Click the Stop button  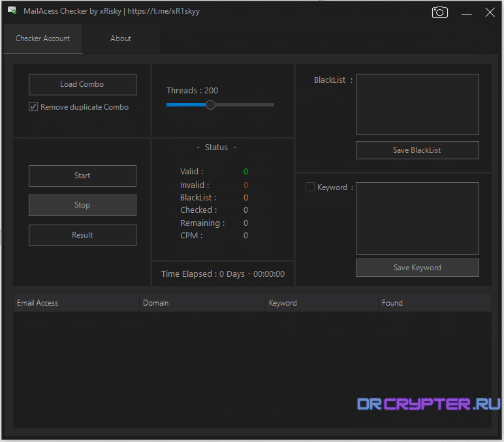(82, 205)
